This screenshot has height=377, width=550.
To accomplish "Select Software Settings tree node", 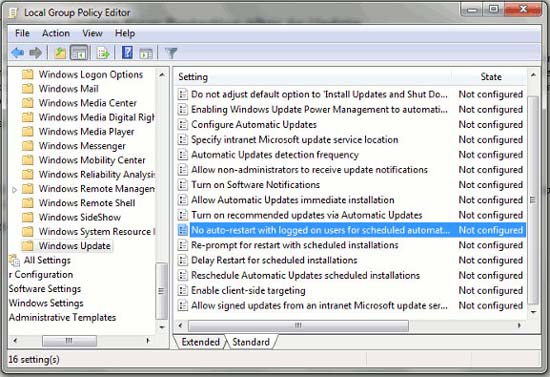I will [45, 289].
